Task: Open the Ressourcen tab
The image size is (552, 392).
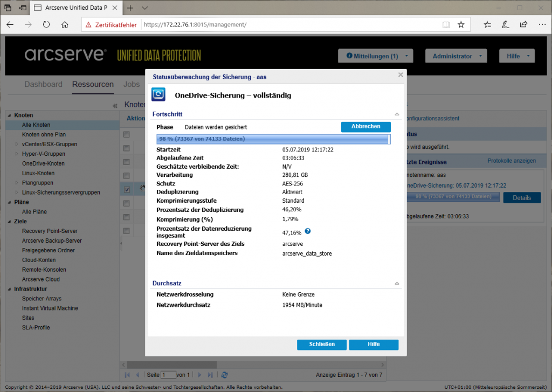Action: point(93,84)
